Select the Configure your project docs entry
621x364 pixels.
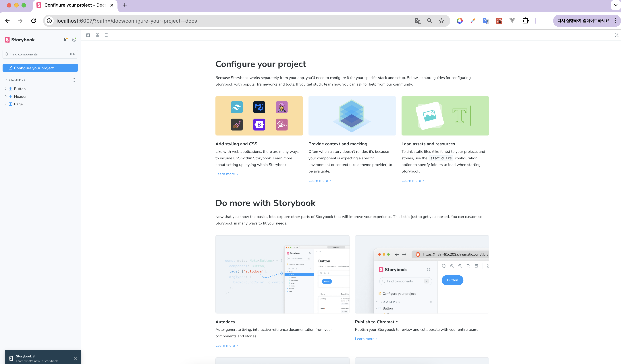(x=40, y=68)
